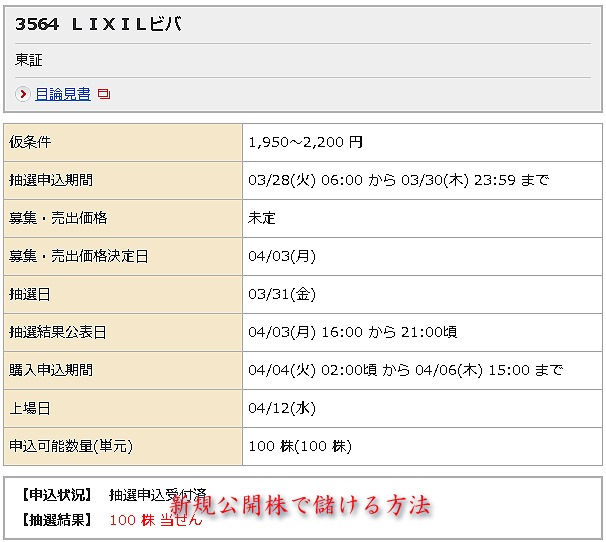This screenshot has width=606, height=542.
Task: Click the red arrow bullet beside 目論見書
Action: click(23, 94)
